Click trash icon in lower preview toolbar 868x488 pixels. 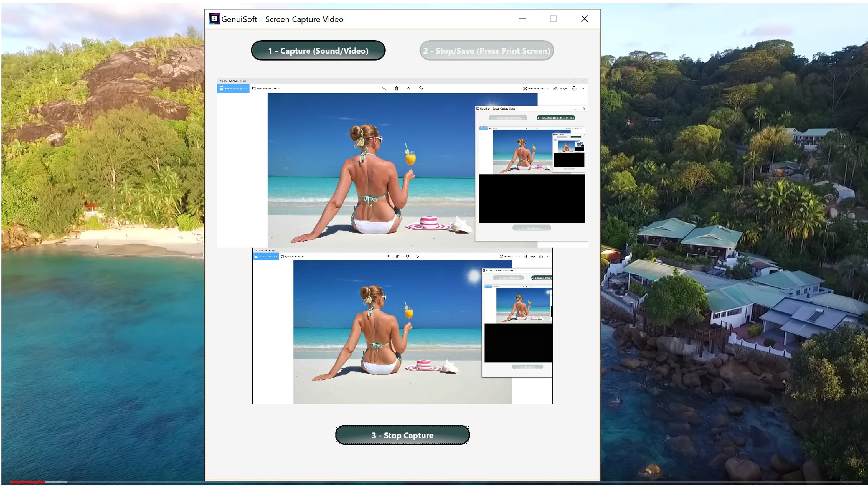[397, 256]
